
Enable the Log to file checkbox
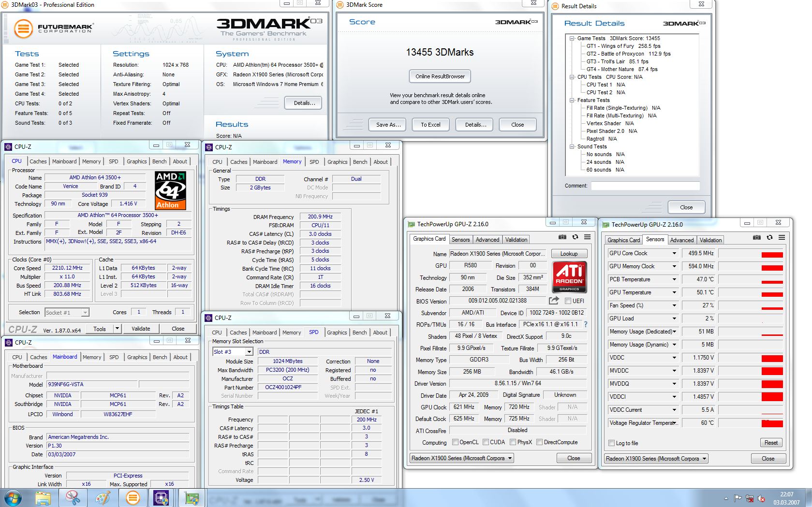point(612,443)
